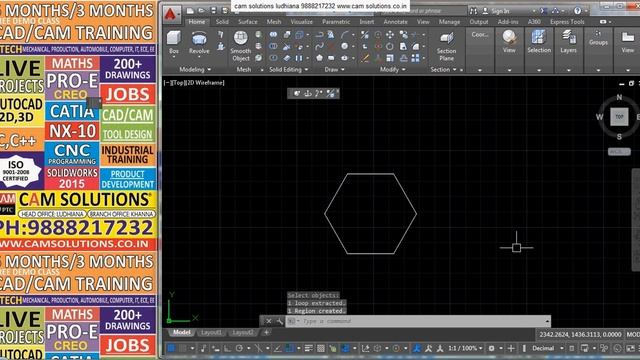Click the Section Plane tool

(447, 46)
